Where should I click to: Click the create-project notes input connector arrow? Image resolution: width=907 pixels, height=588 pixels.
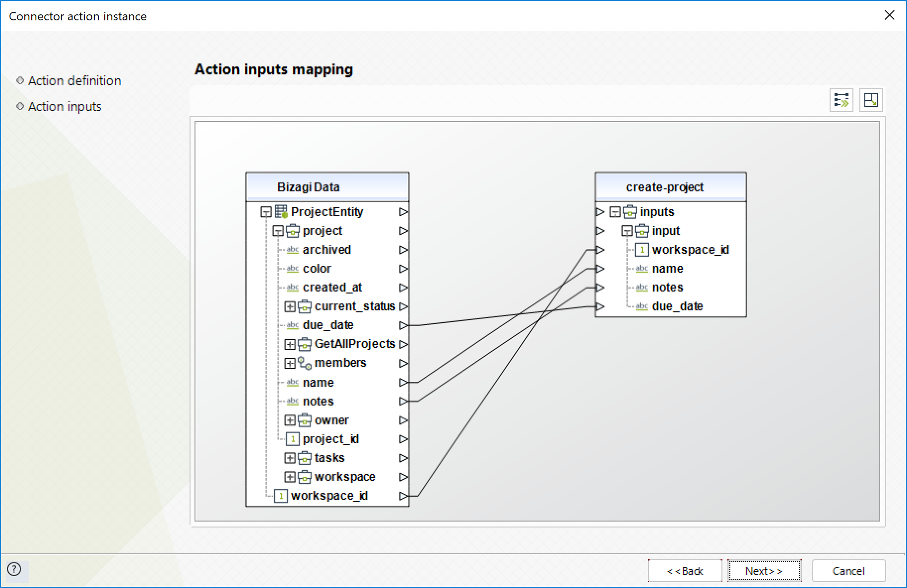tap(600, 288)
